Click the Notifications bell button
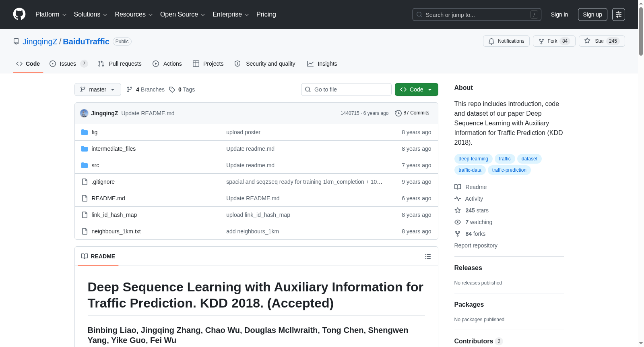This screenshot has width=644, height=347. (x=506, y=41)
